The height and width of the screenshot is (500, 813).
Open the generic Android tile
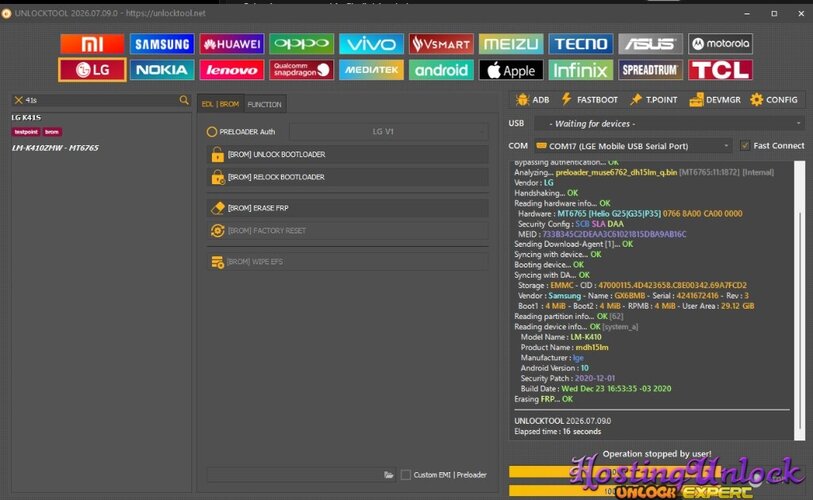click(441, 70)
